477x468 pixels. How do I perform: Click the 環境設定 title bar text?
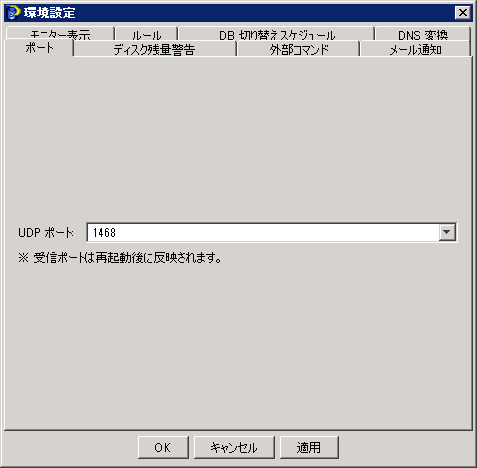pos(49,13)
